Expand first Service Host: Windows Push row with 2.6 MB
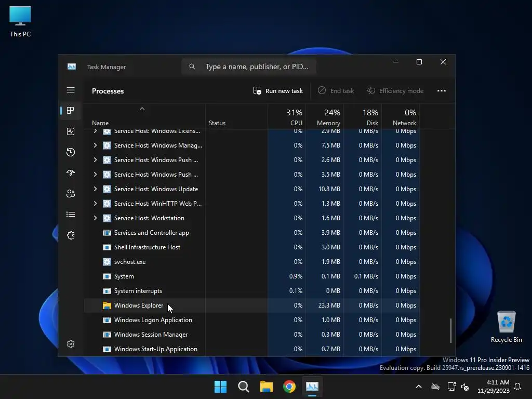532x399 pixels. click(x=96, y=160)
